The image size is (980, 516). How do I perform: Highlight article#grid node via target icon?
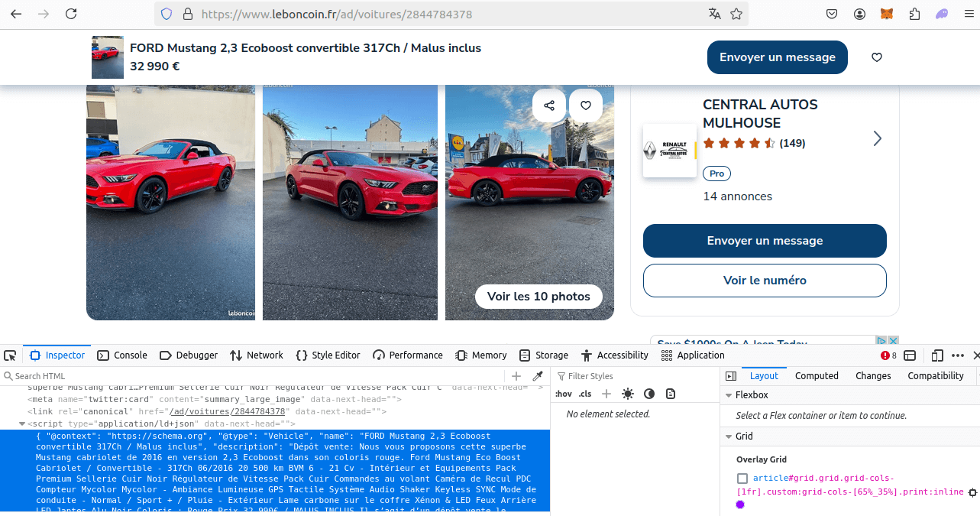pos(972,492)
